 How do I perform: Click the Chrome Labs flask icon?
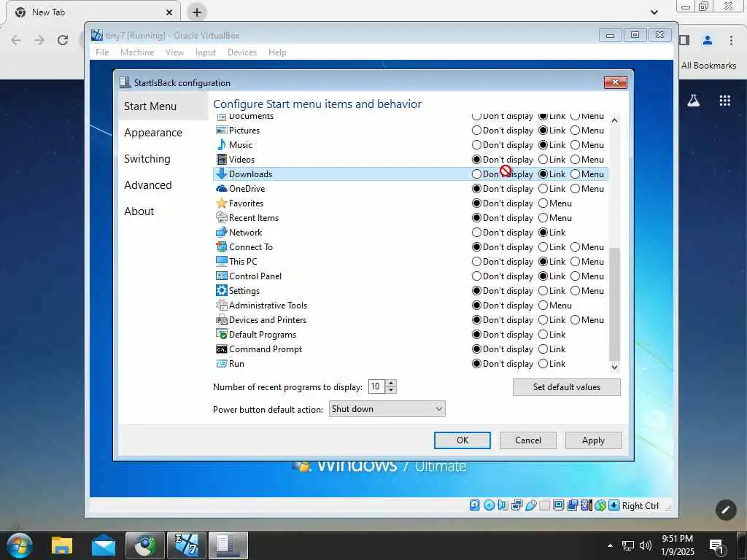pos(693,101)
